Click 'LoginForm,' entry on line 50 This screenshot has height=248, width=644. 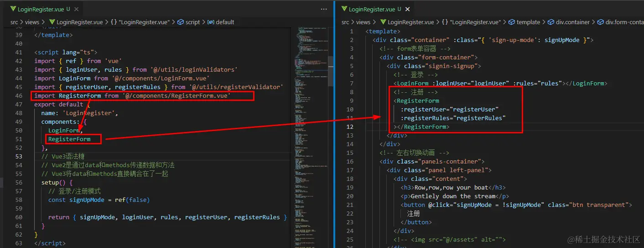(x=66, y=131)
